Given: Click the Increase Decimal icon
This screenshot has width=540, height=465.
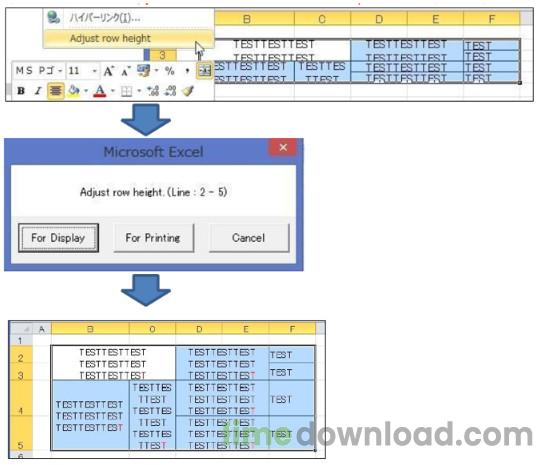Looking at the screenshot, I should (153, 91).
